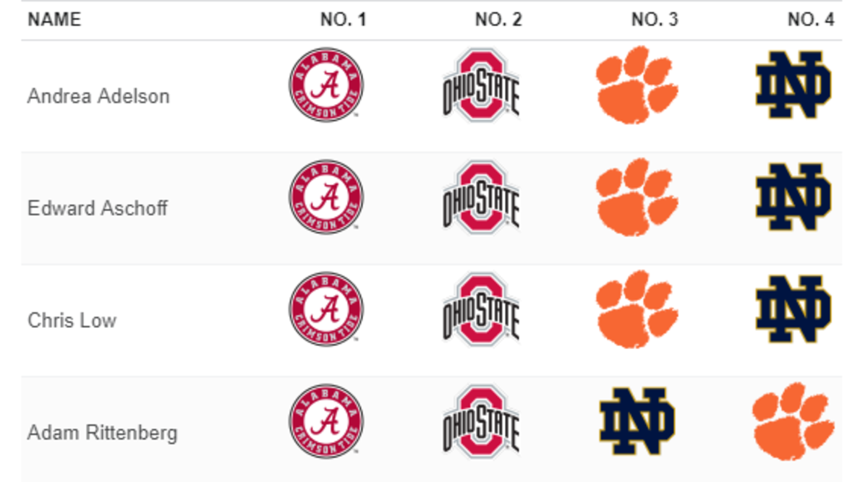Open Ohio State logo in Chris Low row
868x482 pixels.
(481, 309)
